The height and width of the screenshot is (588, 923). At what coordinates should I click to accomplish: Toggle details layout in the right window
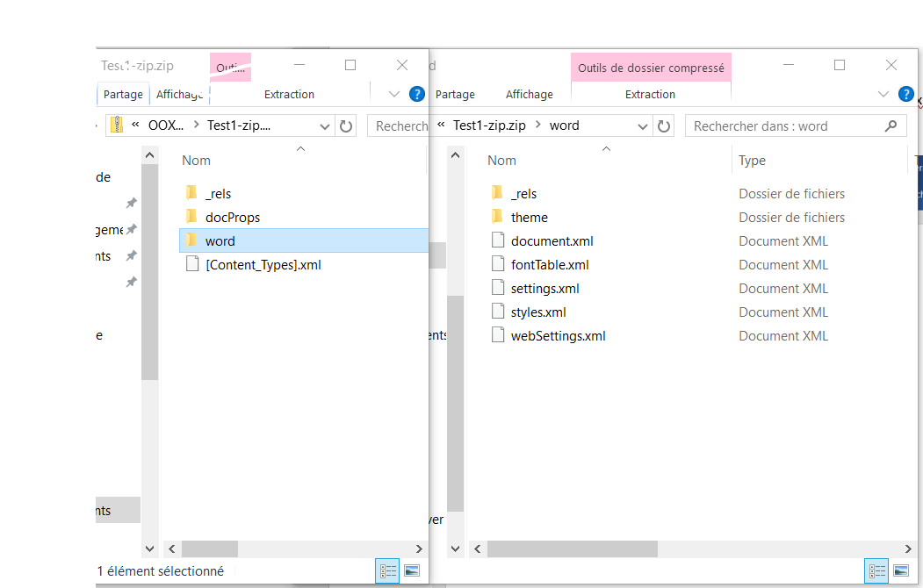pyautogui.click(x=876, y=570)
